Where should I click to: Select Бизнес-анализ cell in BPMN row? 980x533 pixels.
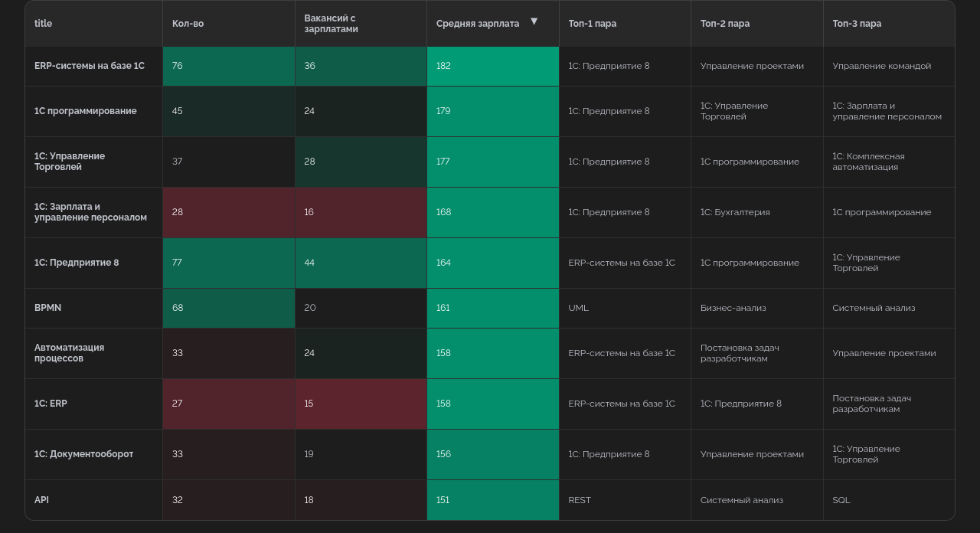733,308
